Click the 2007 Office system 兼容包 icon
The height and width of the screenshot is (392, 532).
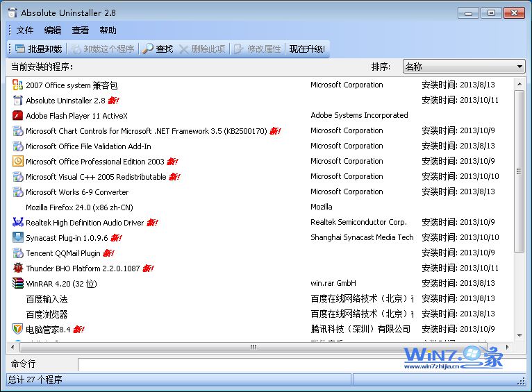[x=17, y=85]
